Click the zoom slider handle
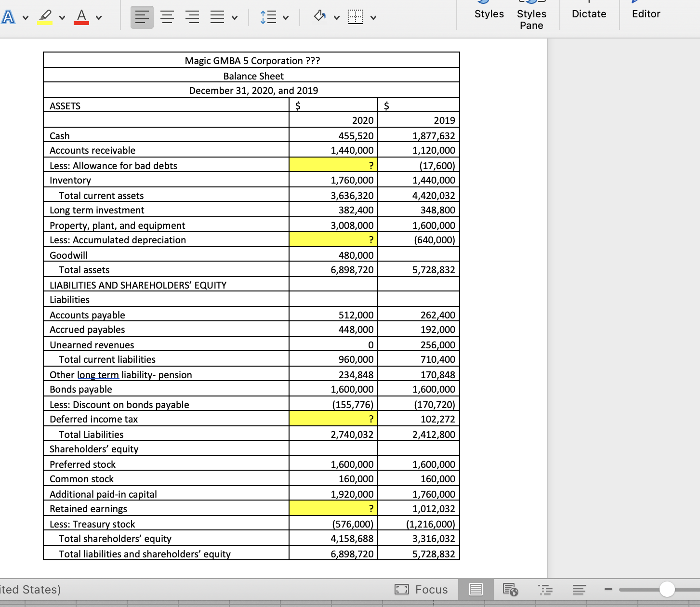The image size is (700, 607). (667, 589)
